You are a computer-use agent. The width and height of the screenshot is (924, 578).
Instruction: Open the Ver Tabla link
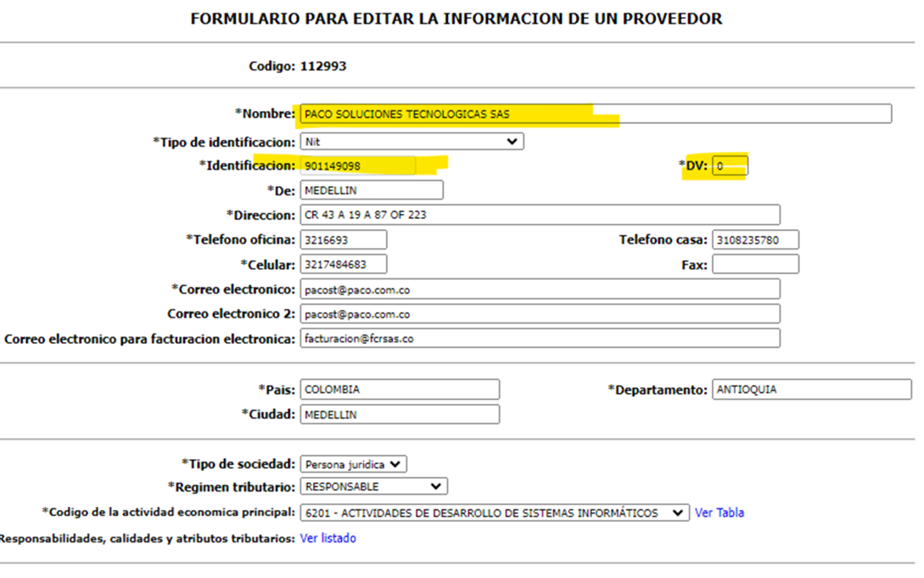[719, 513]
